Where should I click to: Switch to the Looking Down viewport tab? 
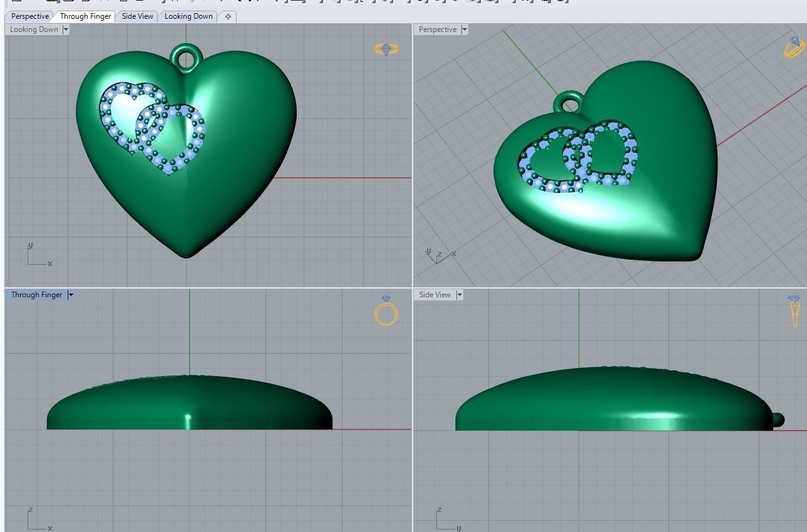pyautogui.click(x=188, y=16)
